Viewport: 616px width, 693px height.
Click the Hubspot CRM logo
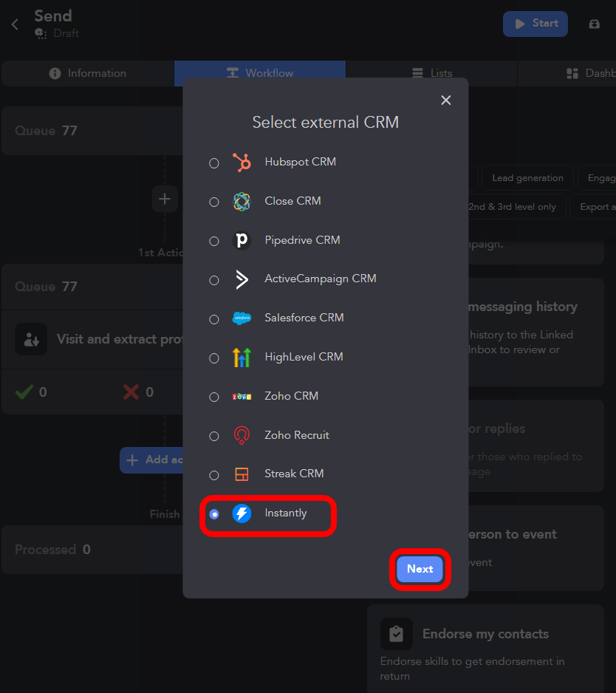[242, 163]
